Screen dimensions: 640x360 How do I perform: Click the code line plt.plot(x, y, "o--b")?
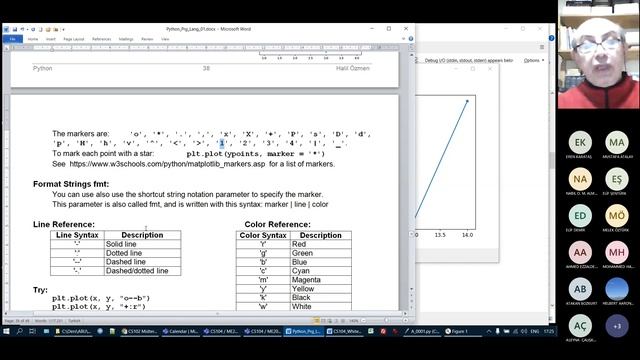pos(101,298)
